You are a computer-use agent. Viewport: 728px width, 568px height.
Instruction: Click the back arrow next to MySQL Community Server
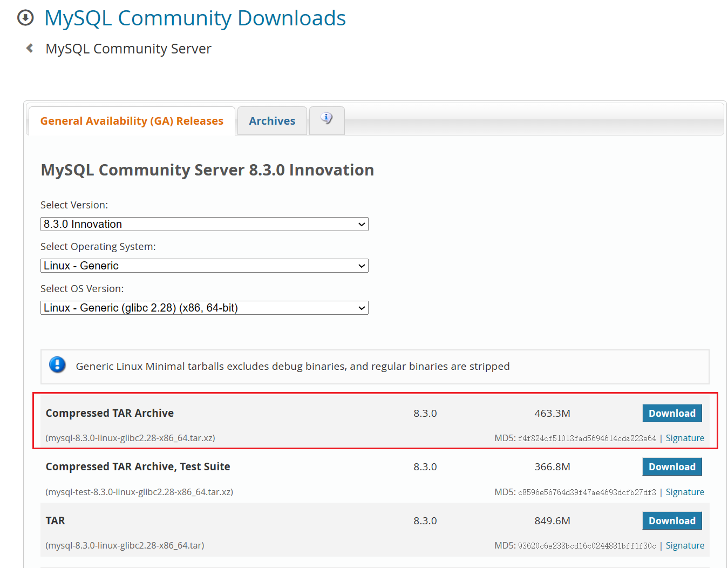(x=30, y=48)
